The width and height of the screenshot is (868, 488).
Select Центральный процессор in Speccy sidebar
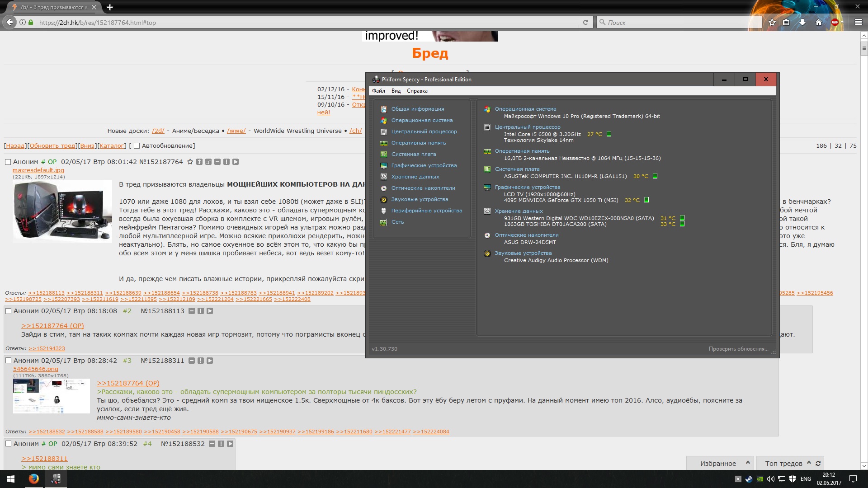tap(424, 131)
